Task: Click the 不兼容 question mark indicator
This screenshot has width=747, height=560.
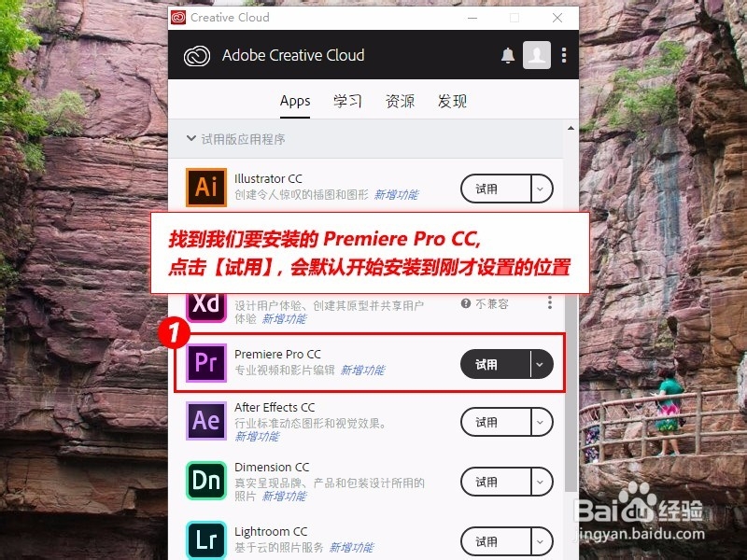Action: coord(465,302)
